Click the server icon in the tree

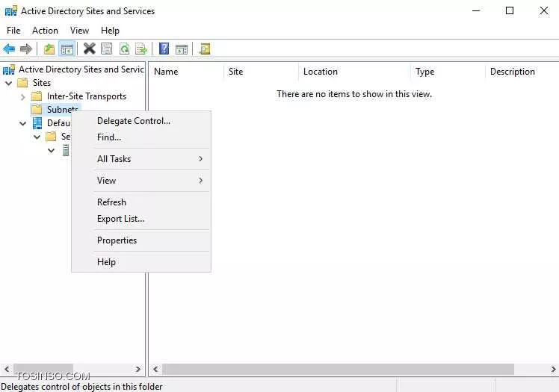tap(66, 150)
